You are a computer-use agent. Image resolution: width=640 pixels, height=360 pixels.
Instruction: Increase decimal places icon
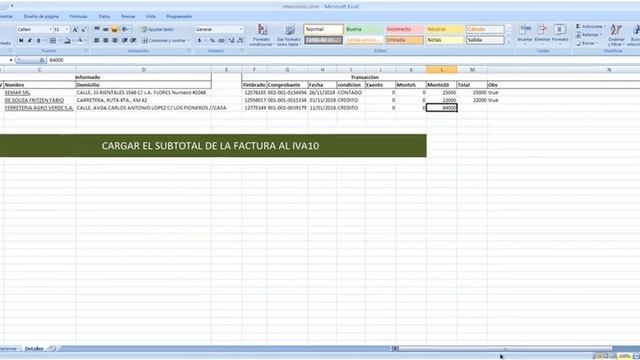click(231, 40)
